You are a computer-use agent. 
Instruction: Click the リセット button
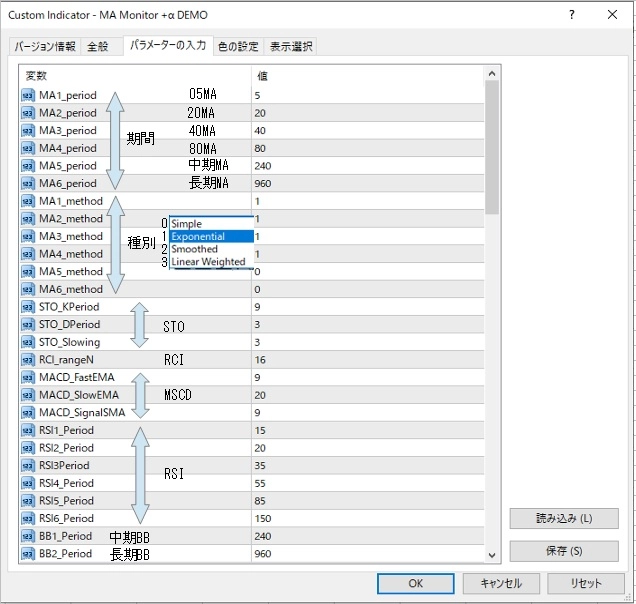(x=586, y=583)
